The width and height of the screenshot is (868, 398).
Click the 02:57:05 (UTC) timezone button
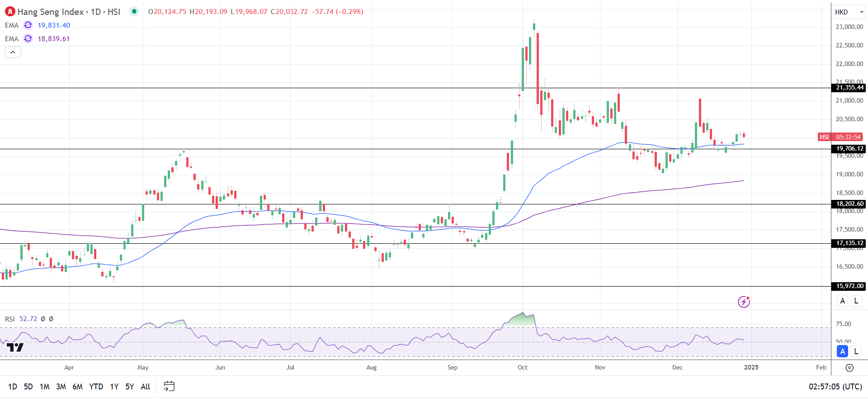point(835,387)
